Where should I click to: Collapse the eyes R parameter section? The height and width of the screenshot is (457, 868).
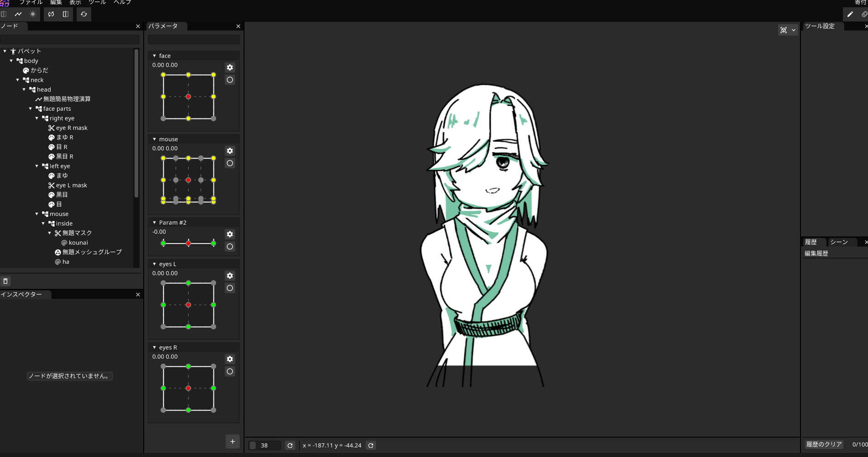click(x=154, y=347)
